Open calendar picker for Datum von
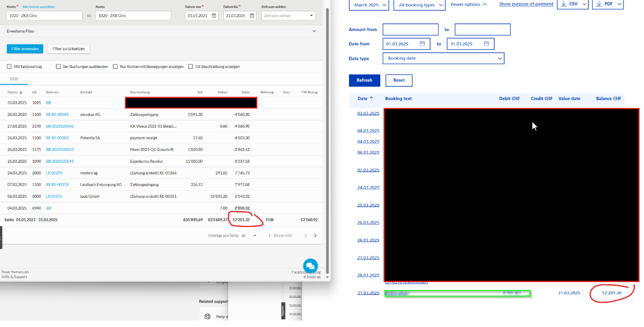 [x=214, y=16]
